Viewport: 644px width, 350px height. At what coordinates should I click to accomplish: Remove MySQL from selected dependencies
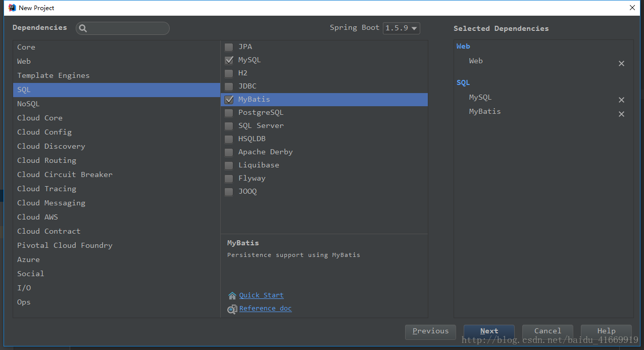pyautogui.click(x=621, y=100)
